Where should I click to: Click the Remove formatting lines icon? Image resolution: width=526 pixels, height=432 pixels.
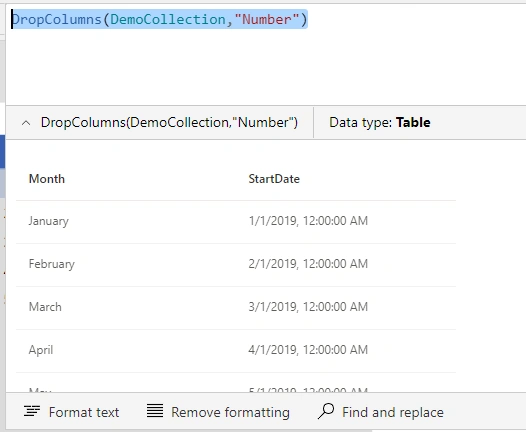pos(155,411)
